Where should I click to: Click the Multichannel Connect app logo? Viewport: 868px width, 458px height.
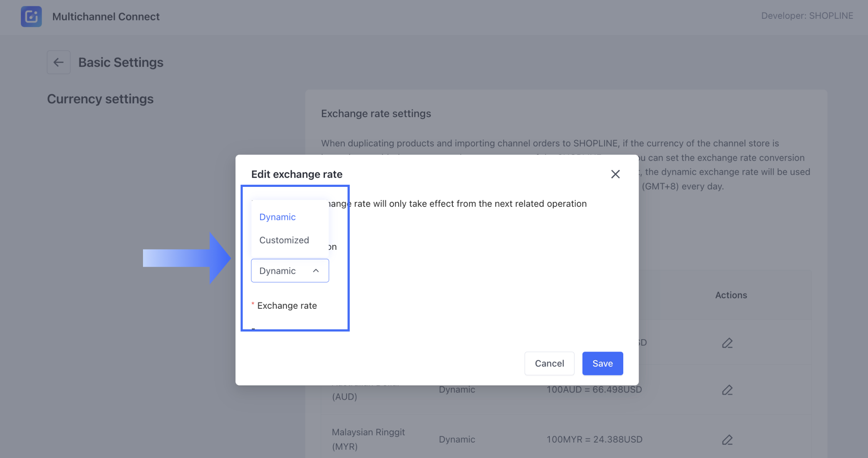[x=31, y=17]
